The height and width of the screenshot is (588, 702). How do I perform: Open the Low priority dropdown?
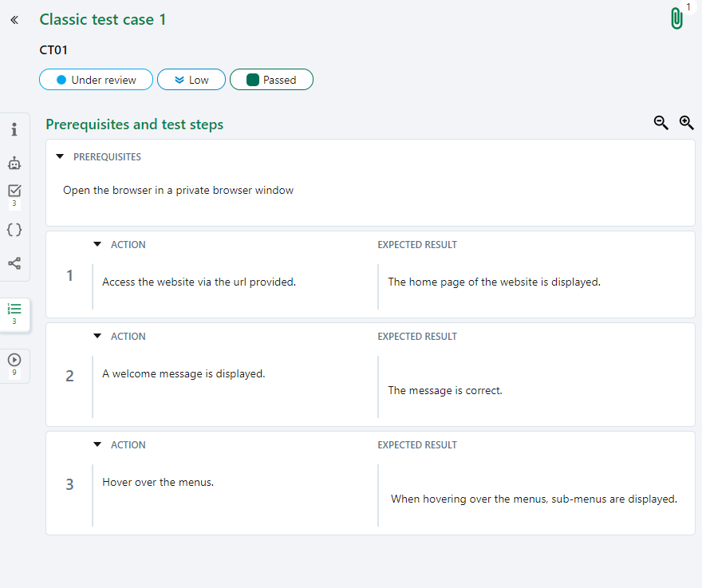(191, 79)
